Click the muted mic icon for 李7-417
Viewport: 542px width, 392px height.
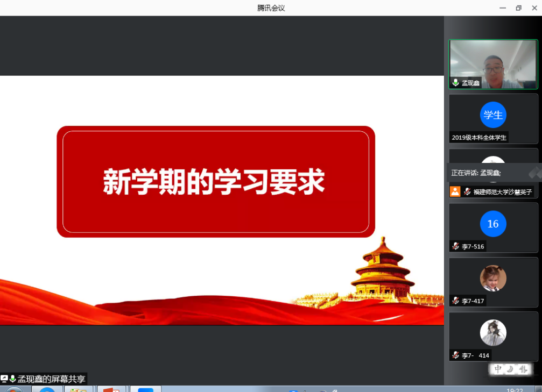[x=455, y=301]
